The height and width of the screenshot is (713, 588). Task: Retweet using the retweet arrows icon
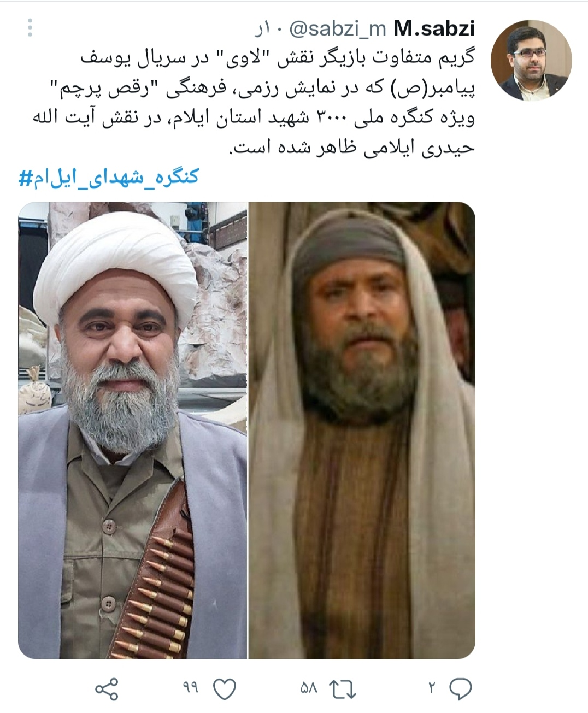[343, 689]
